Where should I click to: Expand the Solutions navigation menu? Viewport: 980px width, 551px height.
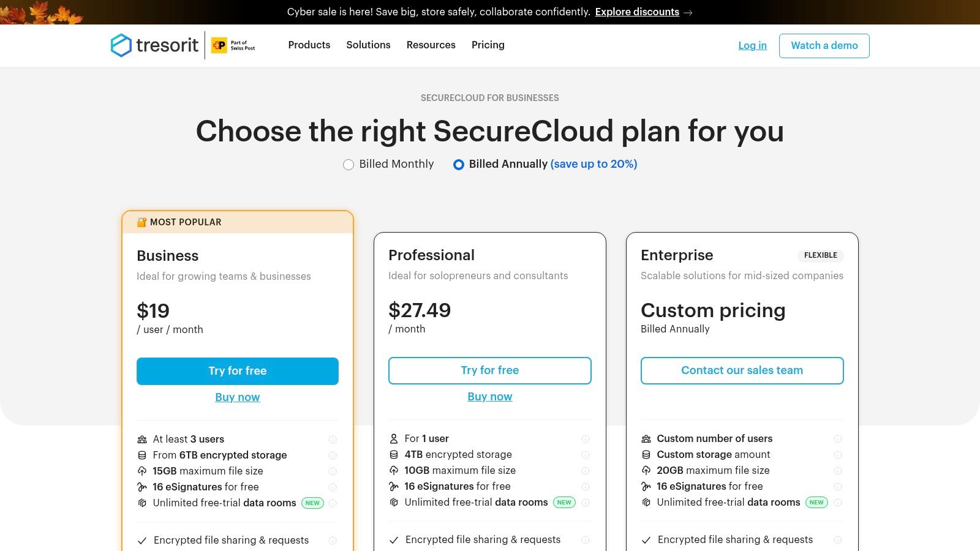click(x=368, y=45)
